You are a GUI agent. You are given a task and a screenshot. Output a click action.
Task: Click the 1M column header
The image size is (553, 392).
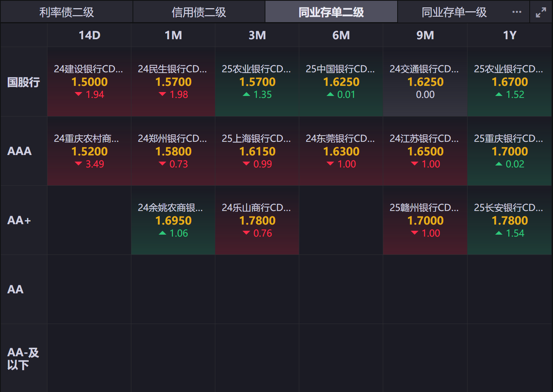click(x=173, y=35)
